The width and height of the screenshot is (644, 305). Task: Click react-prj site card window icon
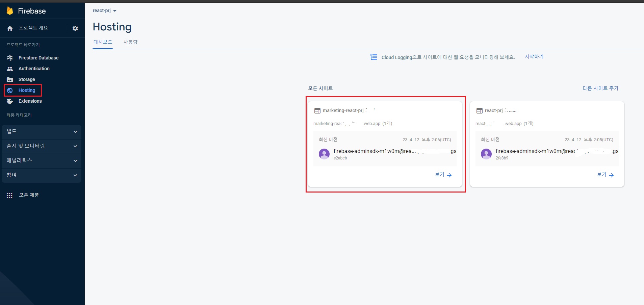(480, 111)
